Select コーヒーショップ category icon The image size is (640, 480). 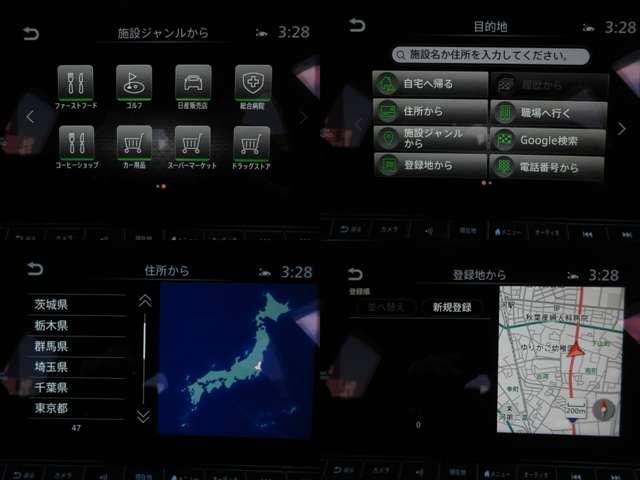76,142
